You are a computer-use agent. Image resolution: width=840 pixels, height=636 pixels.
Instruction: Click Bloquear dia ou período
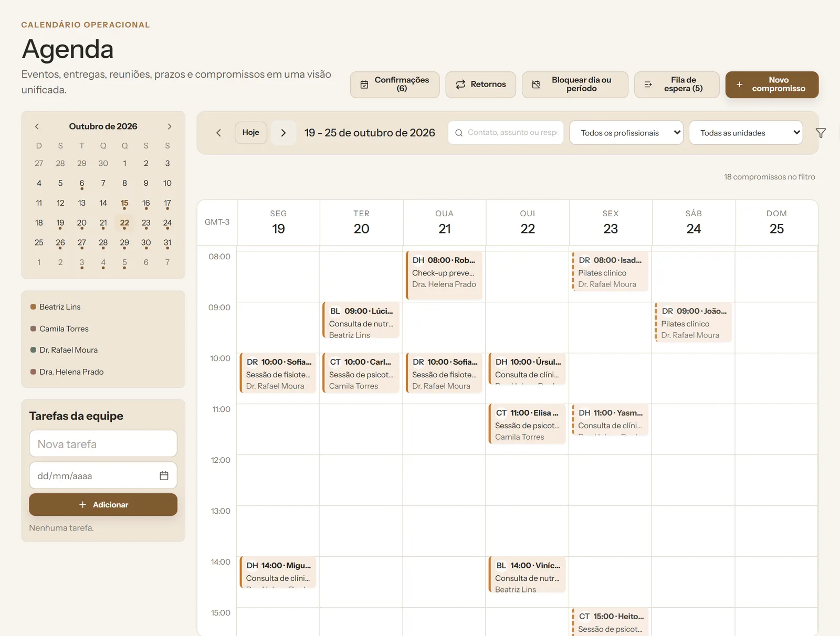[x=575, y=84]
